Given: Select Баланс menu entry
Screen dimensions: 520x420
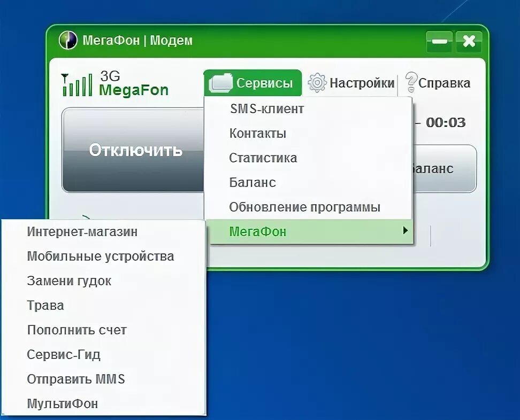Looking at the screenshot, I should [309, 182].
